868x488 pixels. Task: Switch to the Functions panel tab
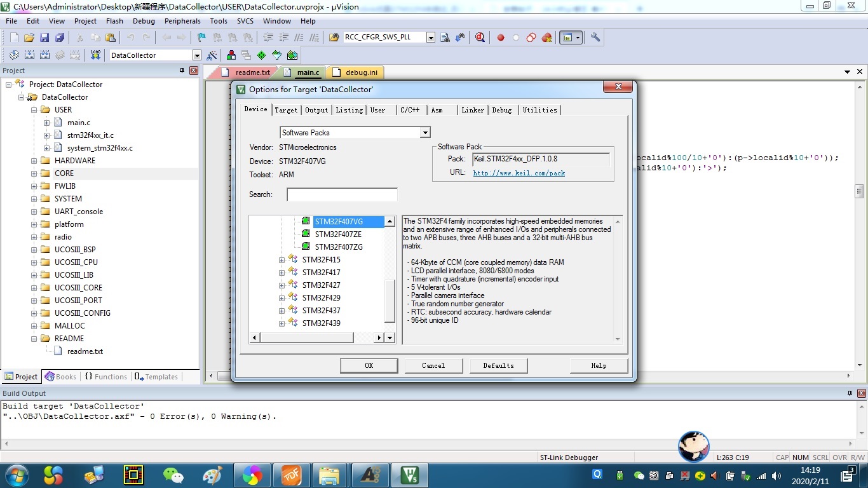(x=105, y=377)
